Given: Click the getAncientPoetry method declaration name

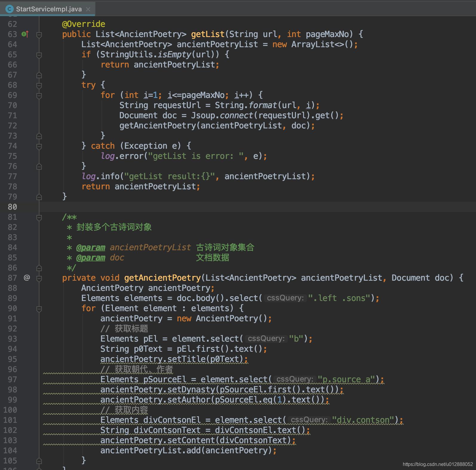Looking at the screenshot, I should pyautogui.click(x=162, y=278).
